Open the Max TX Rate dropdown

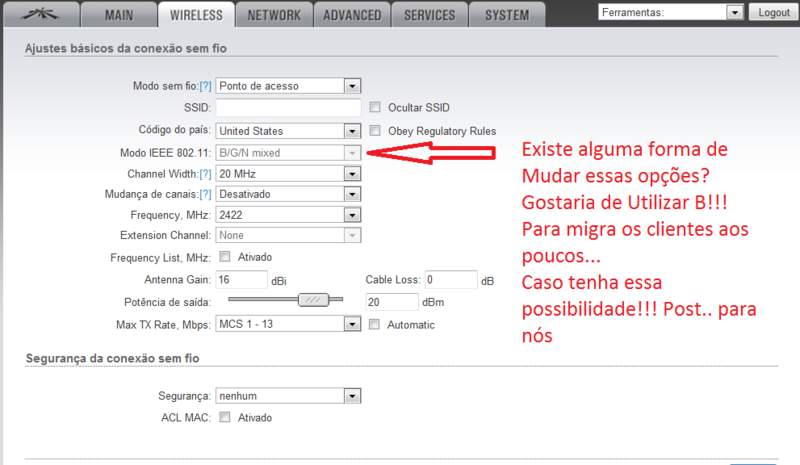click(x=288, y=324)
